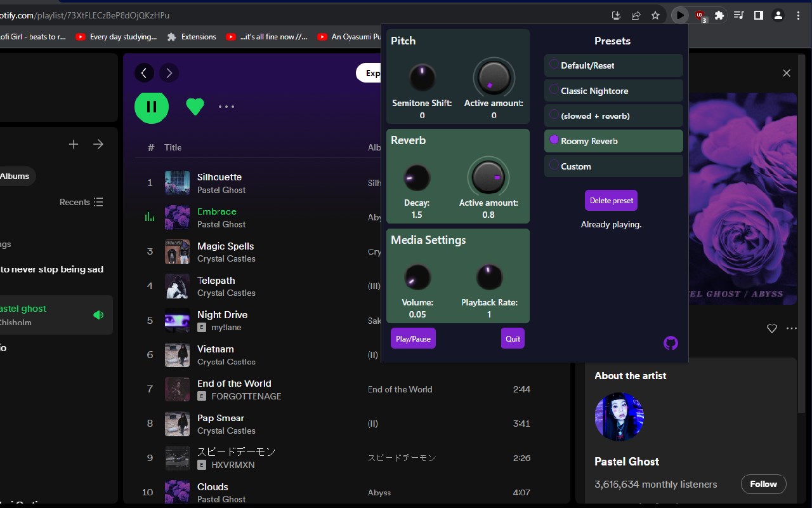The height and width of the screenshot is (508, 812).
Task: Click the Delete preset button
Action: pos(611,200)
